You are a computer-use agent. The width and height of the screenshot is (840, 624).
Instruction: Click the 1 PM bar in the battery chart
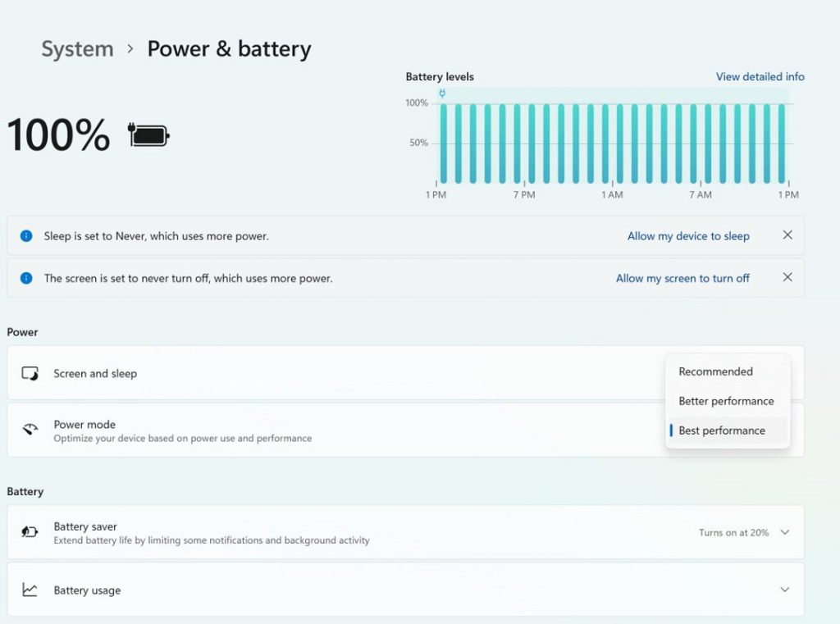[x=444, y=143]
